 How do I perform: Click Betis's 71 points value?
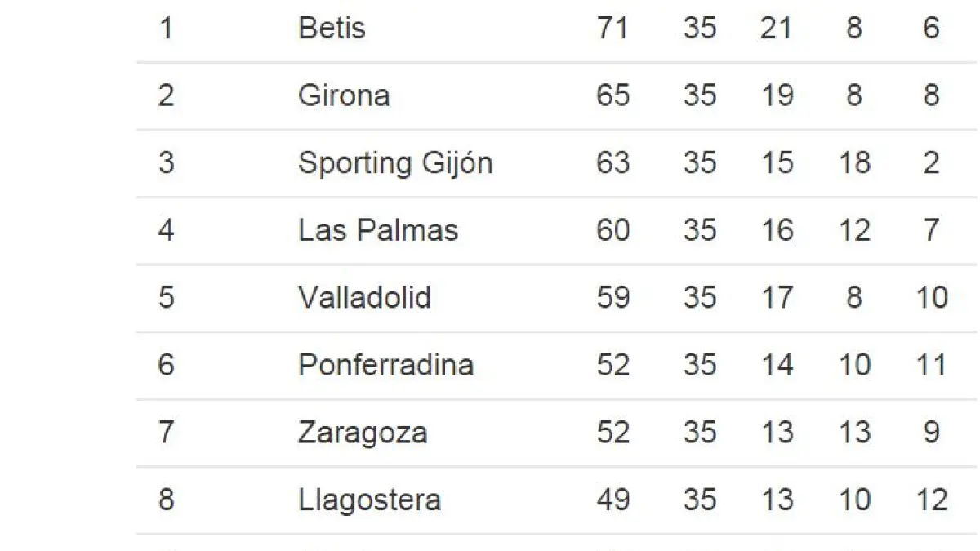pos(612,29)
